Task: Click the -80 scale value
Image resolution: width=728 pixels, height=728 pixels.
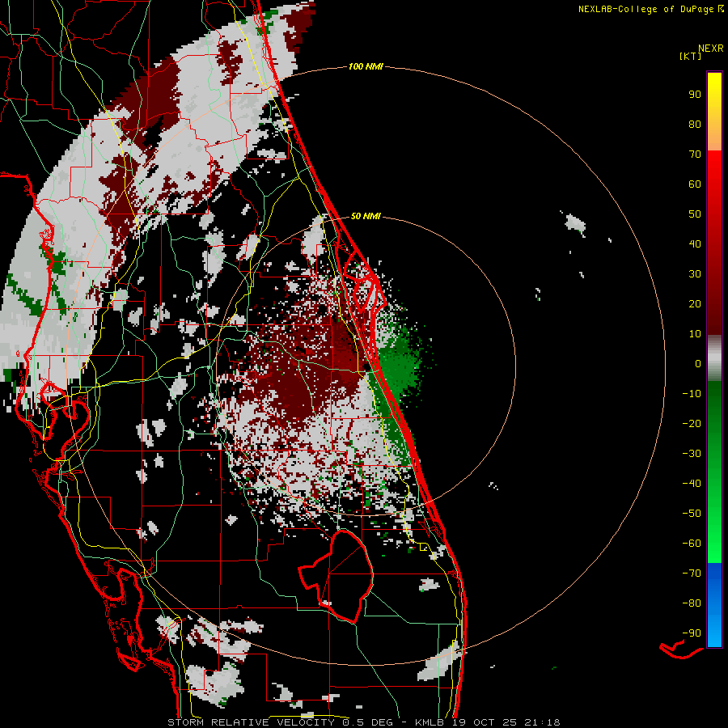Action: tap(692, 603)
